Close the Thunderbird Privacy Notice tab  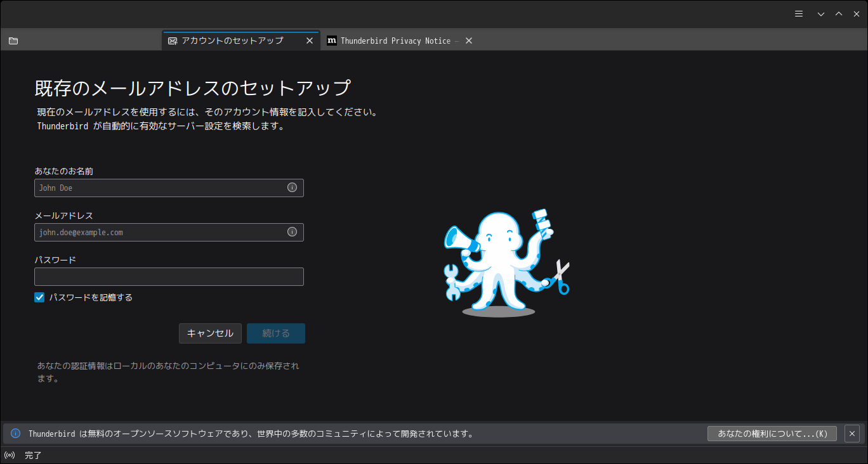point(468,40)
